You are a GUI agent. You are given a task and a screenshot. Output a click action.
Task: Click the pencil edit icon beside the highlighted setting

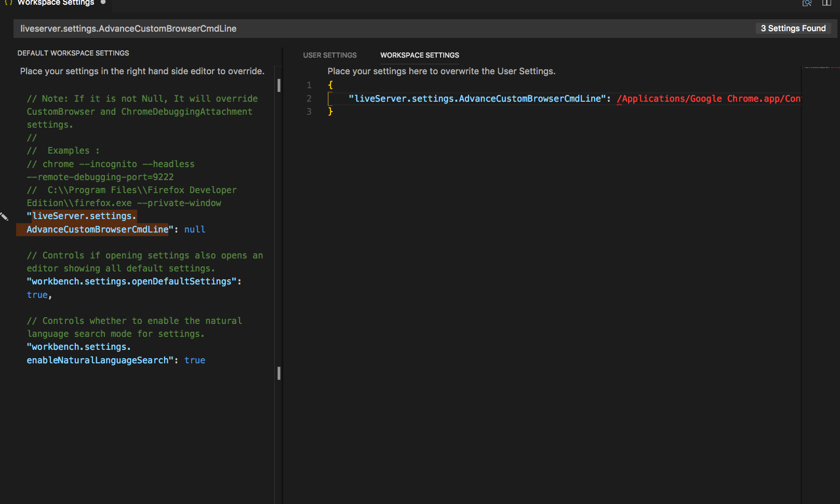[5, 217]
